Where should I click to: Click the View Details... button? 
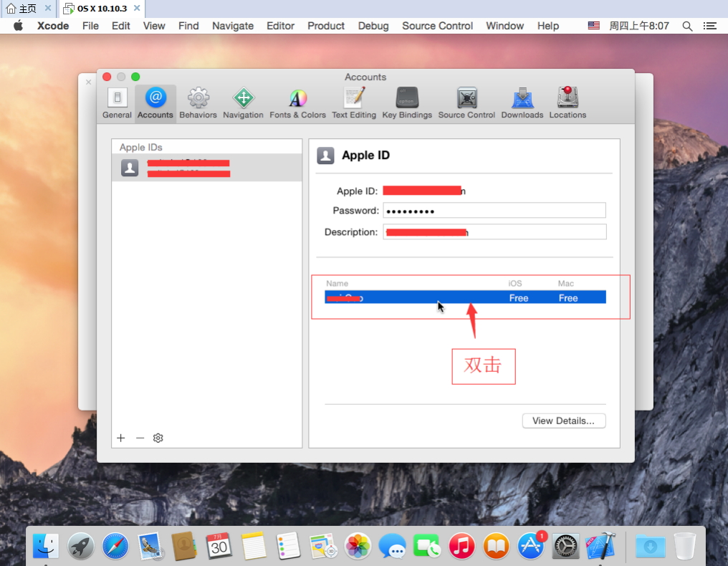click(x=564, y=421)
